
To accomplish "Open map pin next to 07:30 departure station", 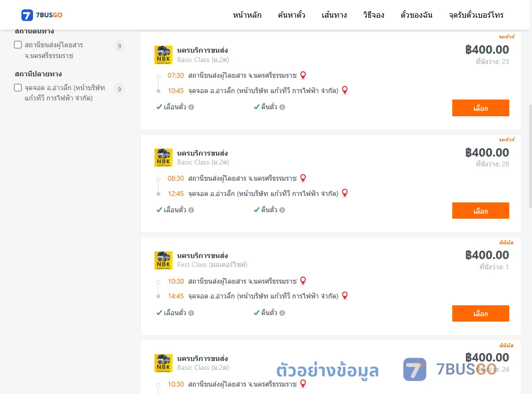I will 303,75.
